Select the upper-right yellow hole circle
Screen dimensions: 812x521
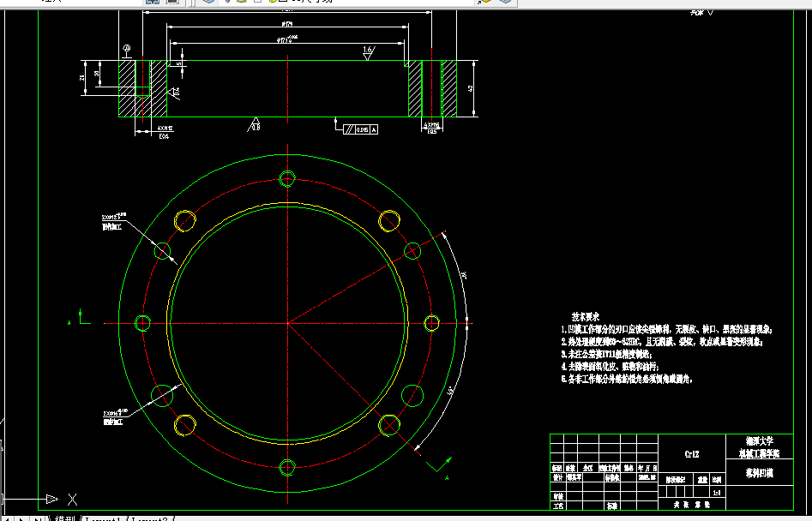(x=389, y=221)
